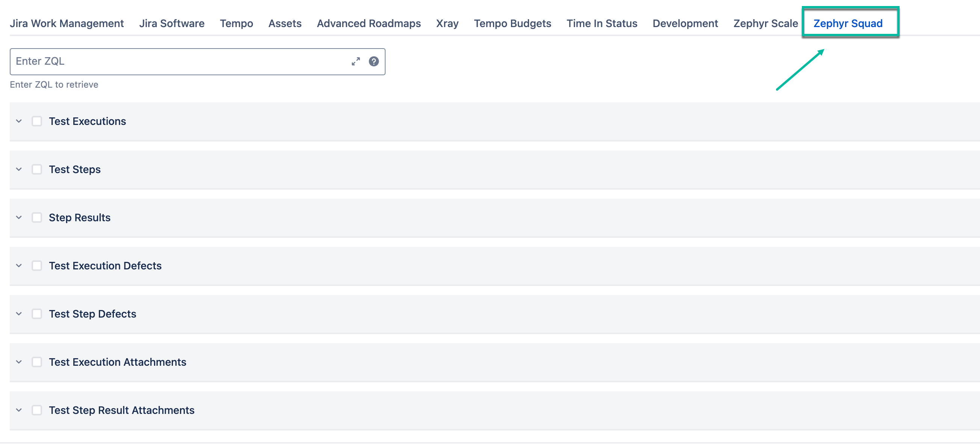This screenshot has width=980, height=444.
Task: Enable the Test Step Defects checkbox
Action: [36, 314]
